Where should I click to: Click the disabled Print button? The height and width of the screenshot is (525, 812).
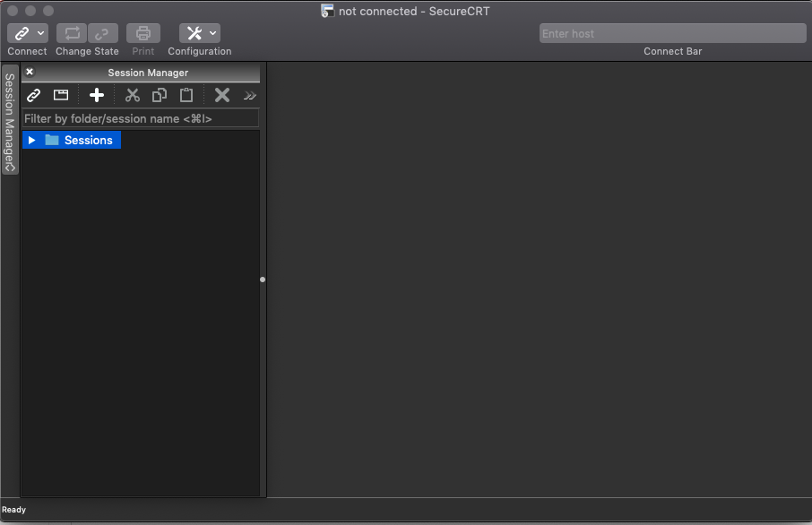pyautogui.click(x=143, y=32)
